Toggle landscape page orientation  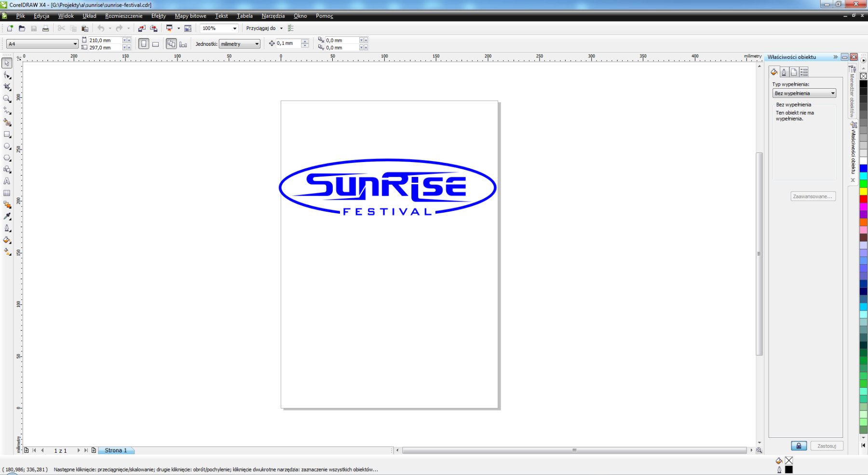tap(155, 44)
